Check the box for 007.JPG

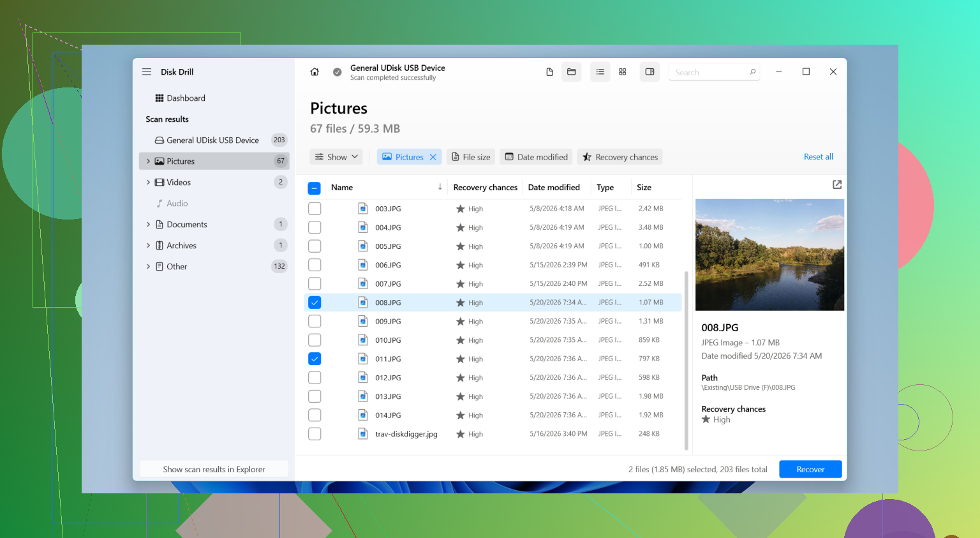pos(315,284)
